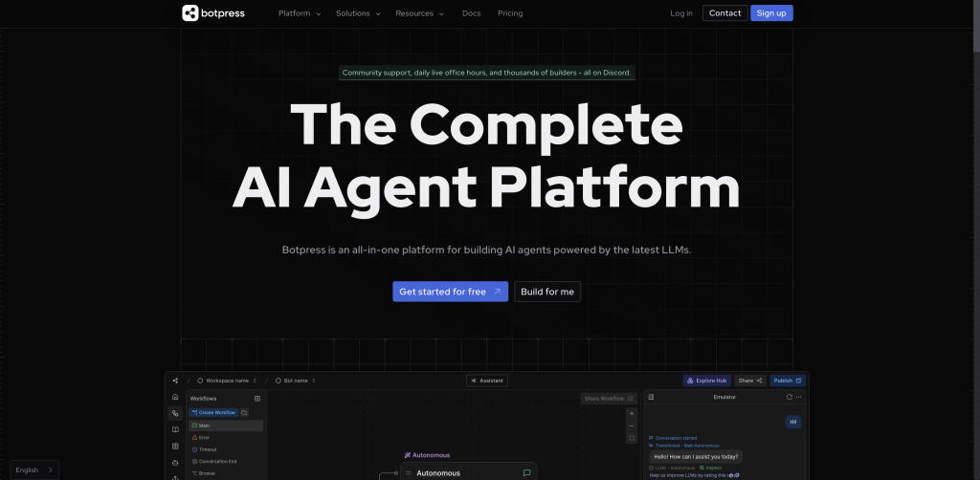980x480 pixels.
Task: Select the Main workflow
Action: click(x=226, y=425)
